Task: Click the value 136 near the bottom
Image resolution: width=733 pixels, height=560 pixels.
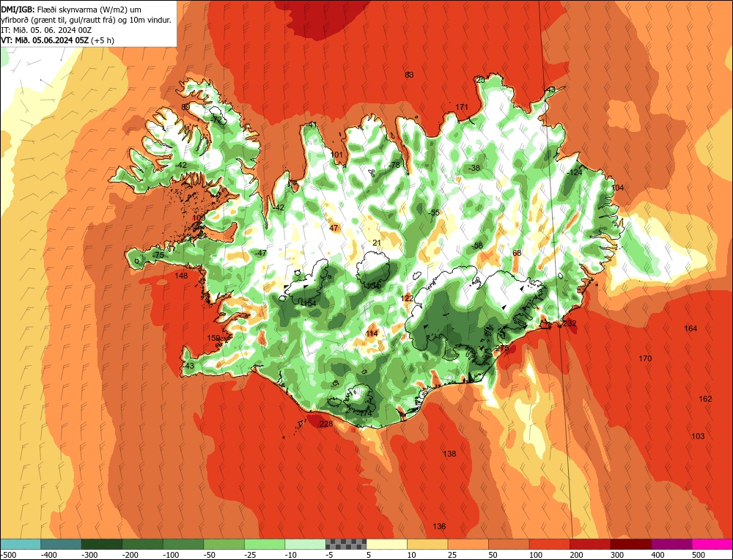Action: (x=439, y=527)
